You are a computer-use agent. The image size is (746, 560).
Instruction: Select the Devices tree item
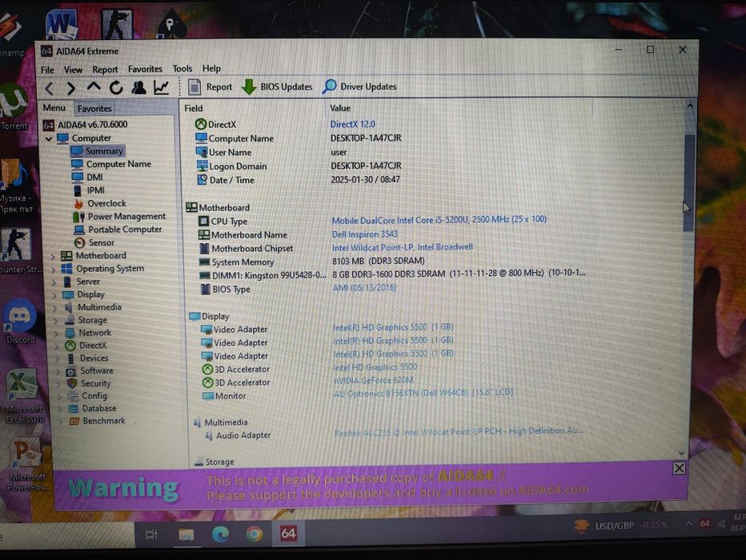(87, 358)
